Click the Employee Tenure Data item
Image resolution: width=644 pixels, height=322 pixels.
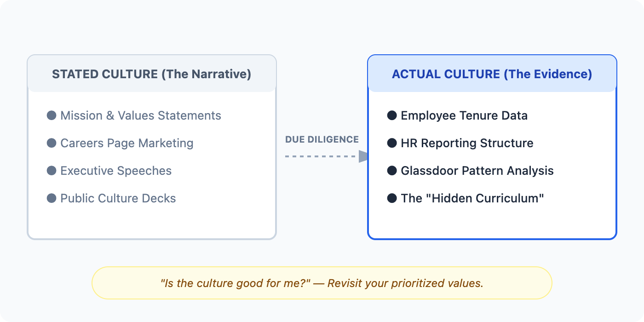[464, 115]
